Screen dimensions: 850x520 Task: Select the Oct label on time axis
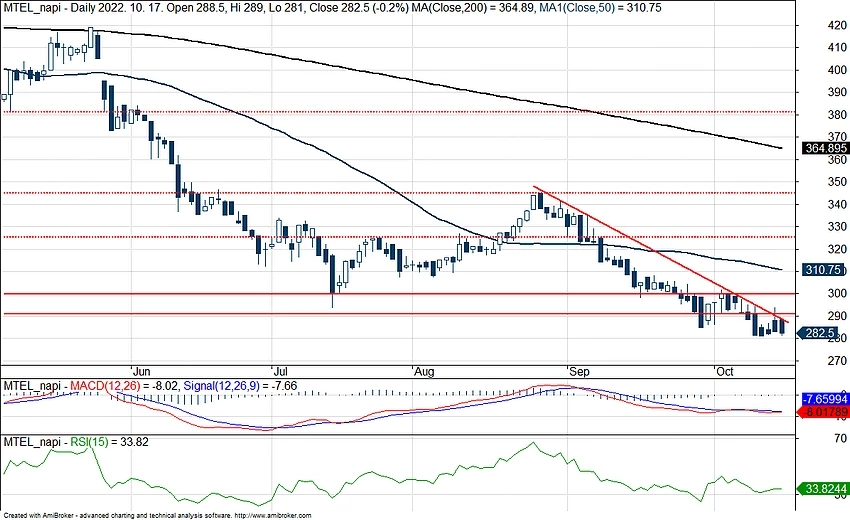point(725,371)
